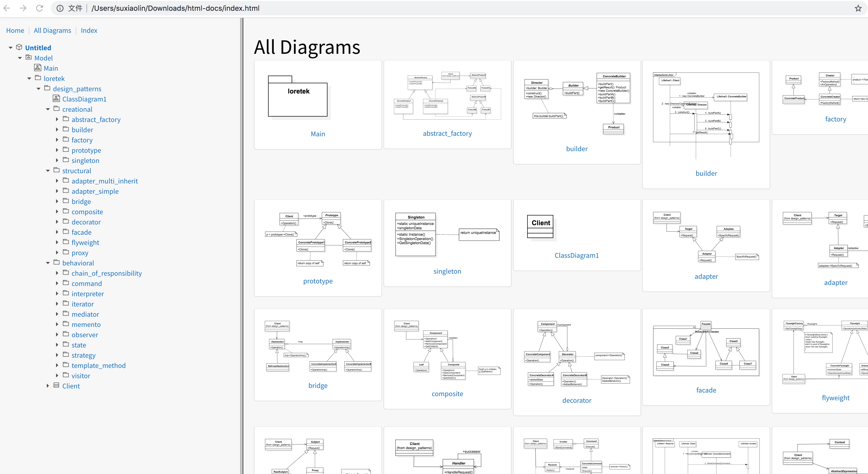Open the facade diagram caption link

(x=706, y=390)
